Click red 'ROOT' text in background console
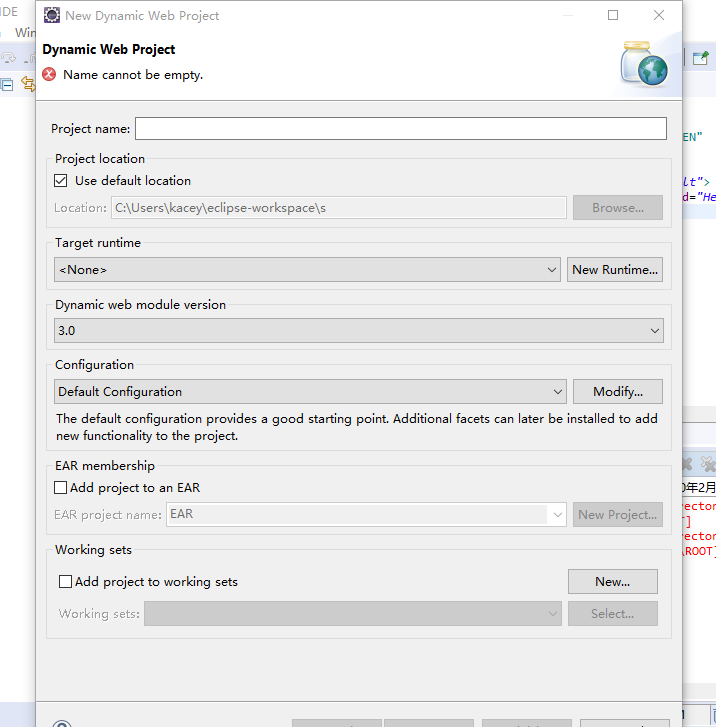Viewport: 716px width, 727px height. click(699, 551)
